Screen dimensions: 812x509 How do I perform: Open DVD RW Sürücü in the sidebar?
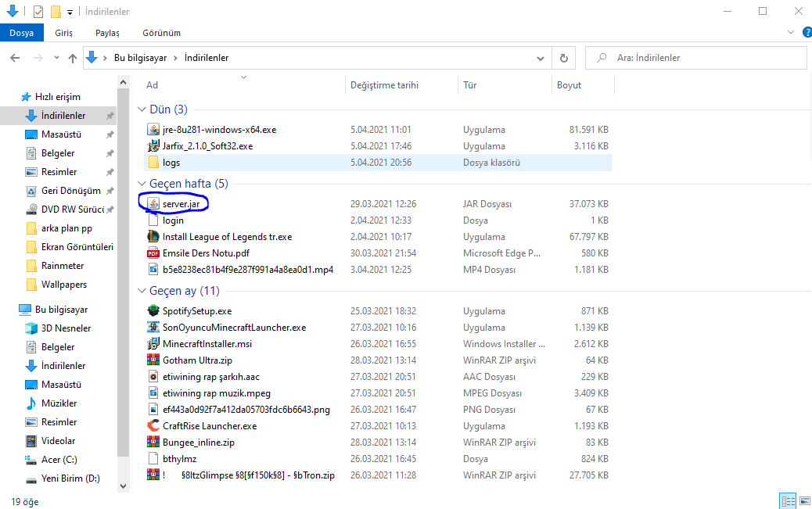point(73,210)
